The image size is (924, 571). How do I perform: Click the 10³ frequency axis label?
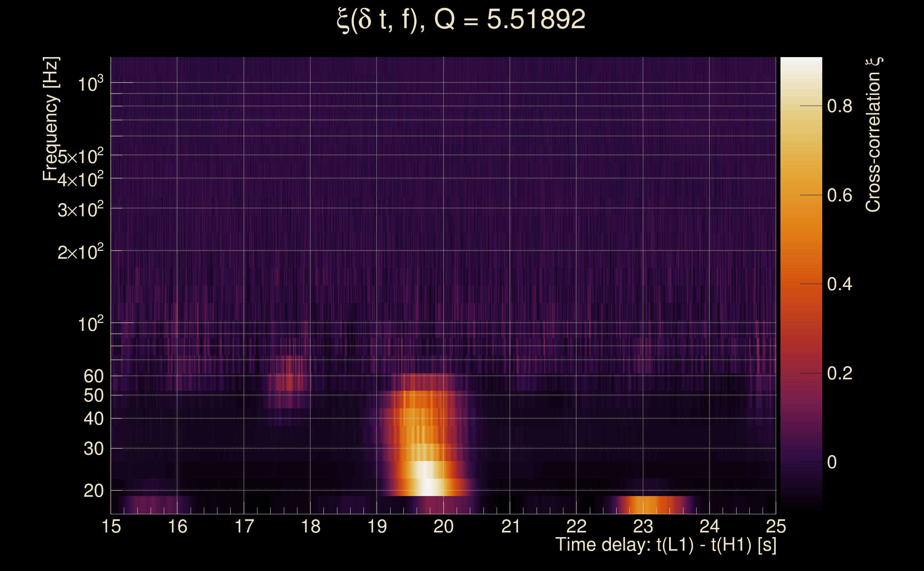pos(90,84)
